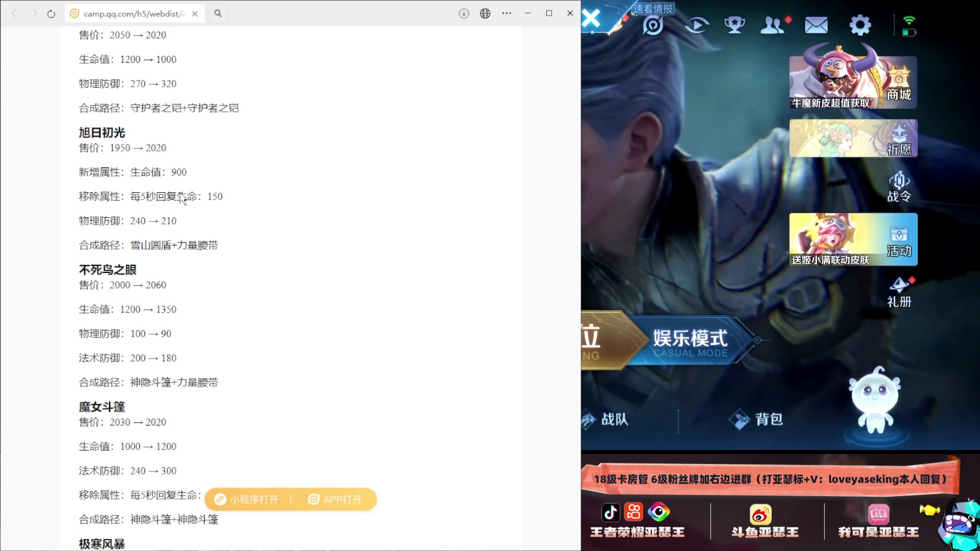Click text 法术防御：200 → 180
Screen dimensions: 980x551
(128, 358)
